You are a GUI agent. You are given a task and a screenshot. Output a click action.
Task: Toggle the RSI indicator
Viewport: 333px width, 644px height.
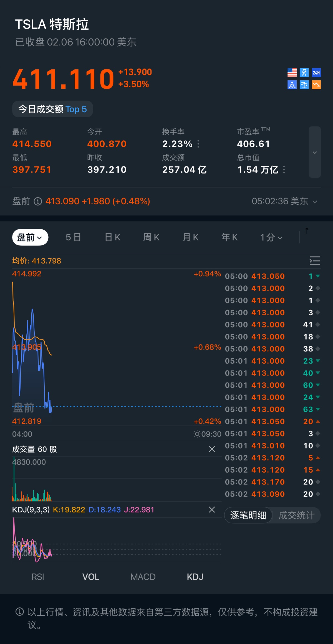pos(38,577)
